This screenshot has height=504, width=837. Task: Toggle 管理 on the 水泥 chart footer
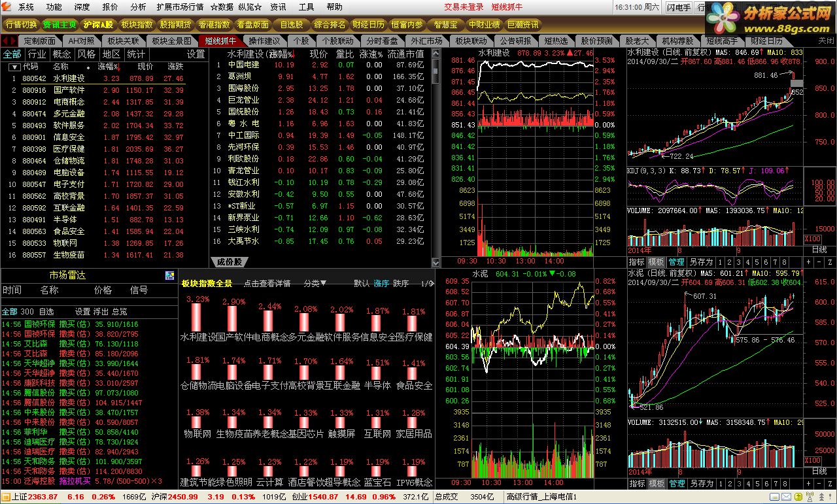677,484
